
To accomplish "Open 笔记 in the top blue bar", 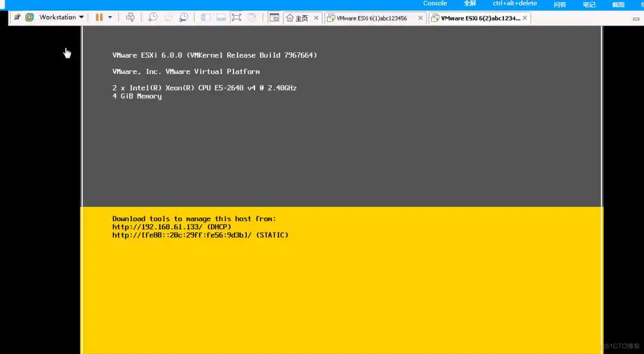I will point(589,4).
